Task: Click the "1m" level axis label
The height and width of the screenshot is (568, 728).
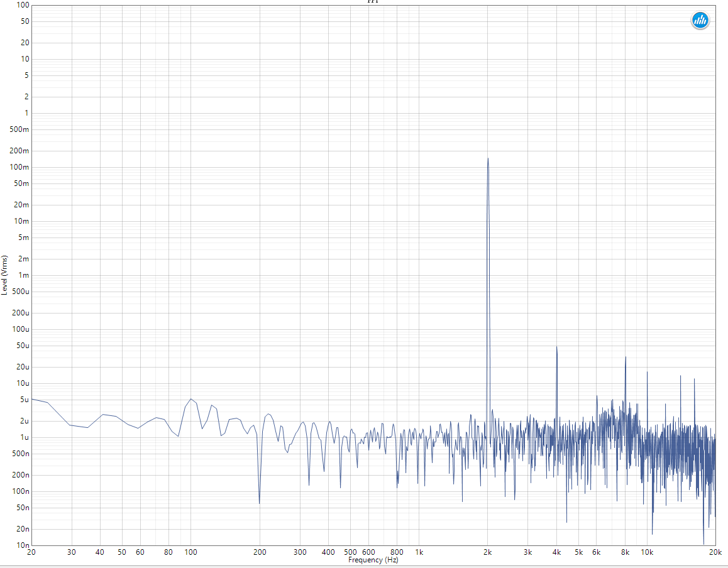Action: point(23,275)
